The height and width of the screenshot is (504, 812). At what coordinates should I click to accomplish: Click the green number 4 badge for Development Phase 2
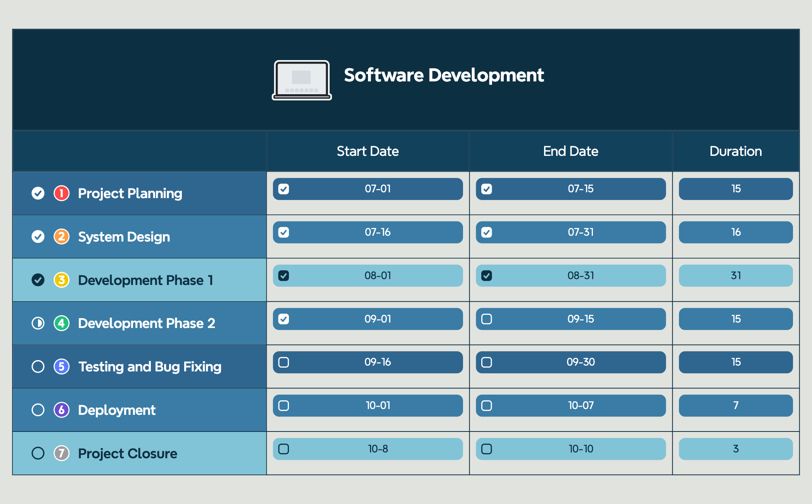coord(61,323)
